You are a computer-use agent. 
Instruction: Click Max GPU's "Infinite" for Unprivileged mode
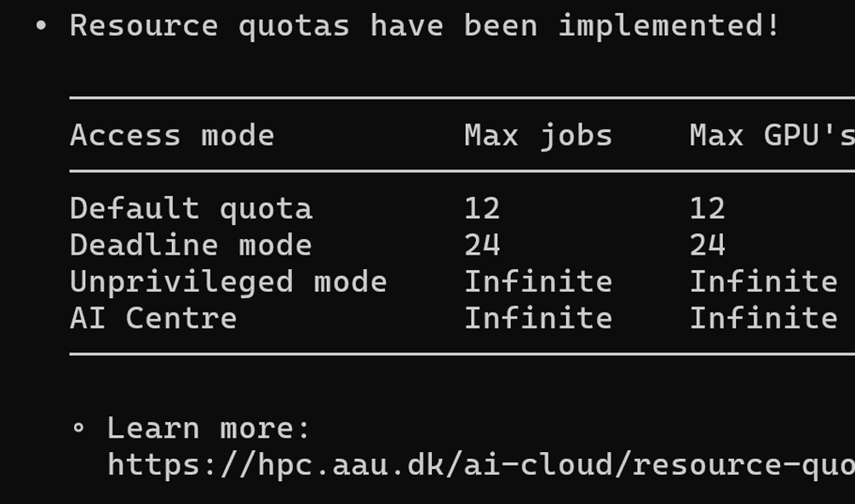[764, 282]
